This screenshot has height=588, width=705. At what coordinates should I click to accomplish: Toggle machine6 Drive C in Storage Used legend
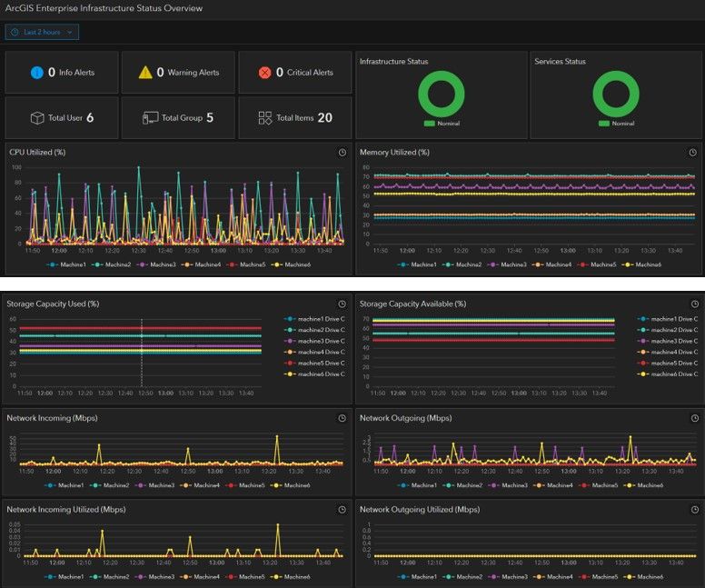[314, 374]
